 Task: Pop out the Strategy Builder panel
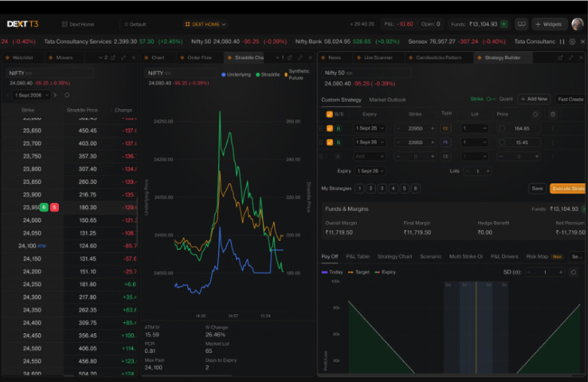[x=560, y=57]
